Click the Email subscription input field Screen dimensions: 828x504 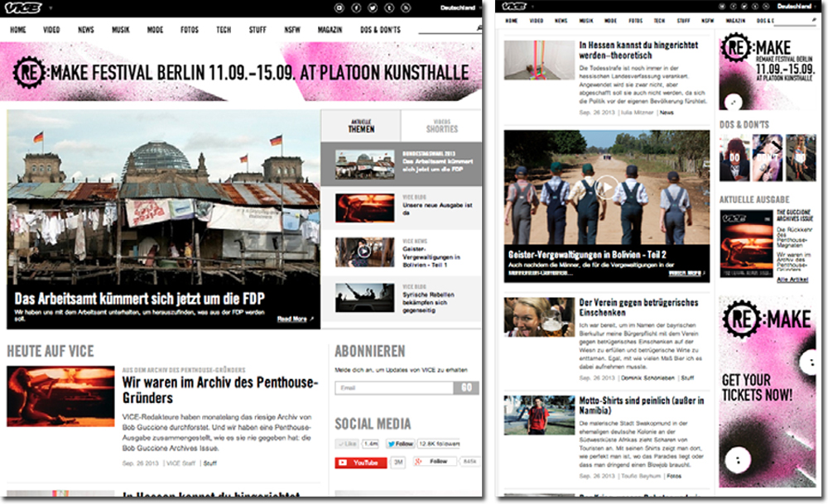pos(394,388)
